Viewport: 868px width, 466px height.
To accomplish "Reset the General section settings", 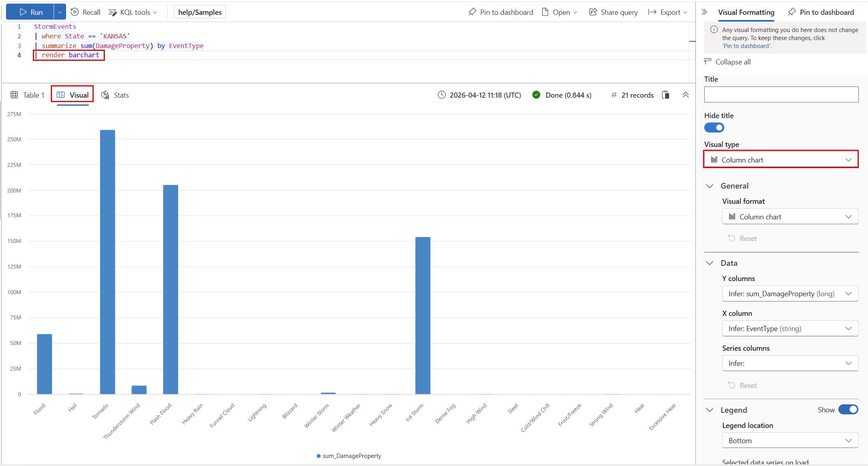I will pos(742,238).
